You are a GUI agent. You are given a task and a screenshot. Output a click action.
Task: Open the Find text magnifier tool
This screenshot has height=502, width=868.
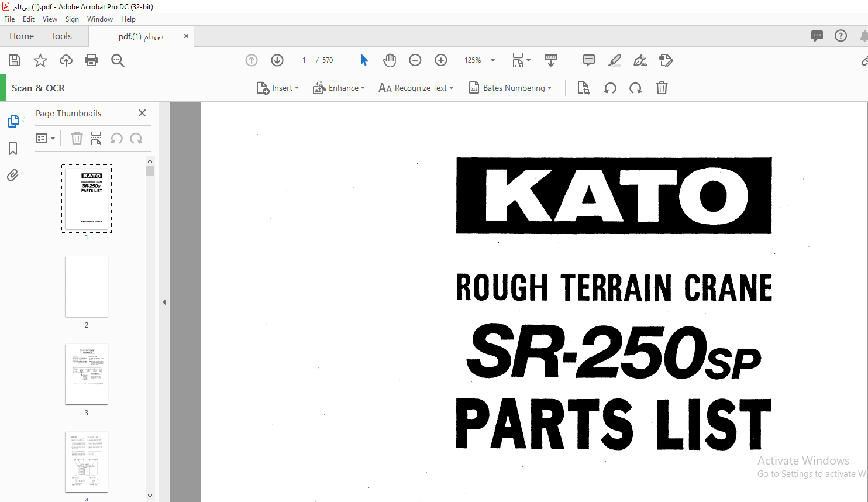[118, 60]
